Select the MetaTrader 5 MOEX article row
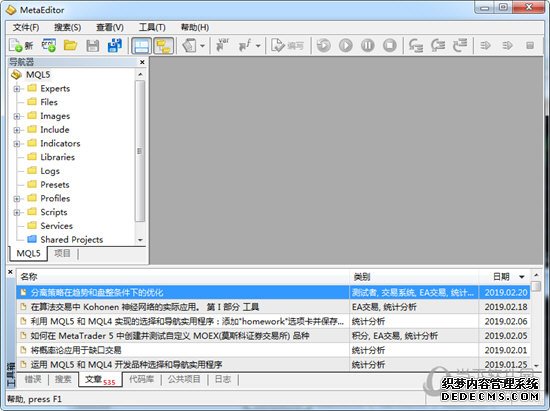The width and height of the screenshot is (550, 411). click(273, 336)
